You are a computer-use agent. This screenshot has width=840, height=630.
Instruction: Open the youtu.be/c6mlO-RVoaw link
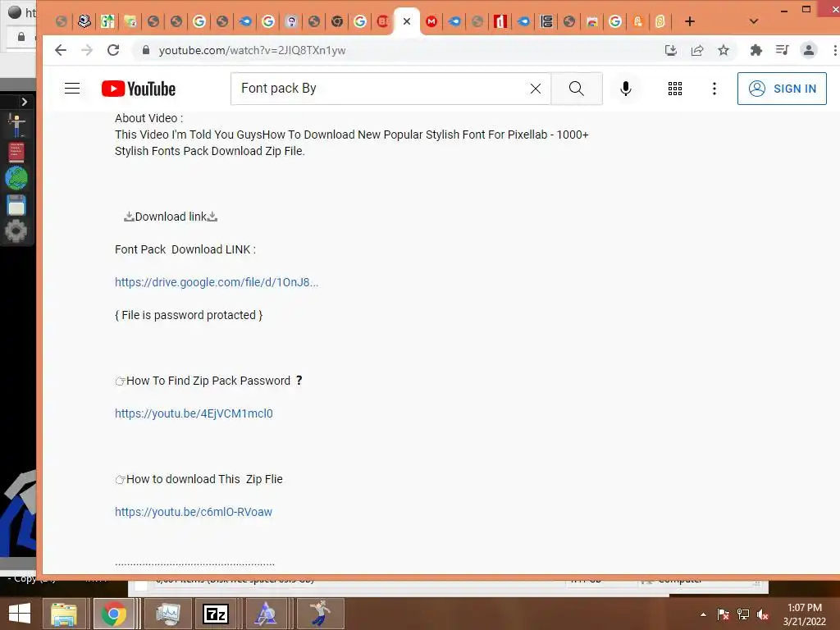[194, 512]
